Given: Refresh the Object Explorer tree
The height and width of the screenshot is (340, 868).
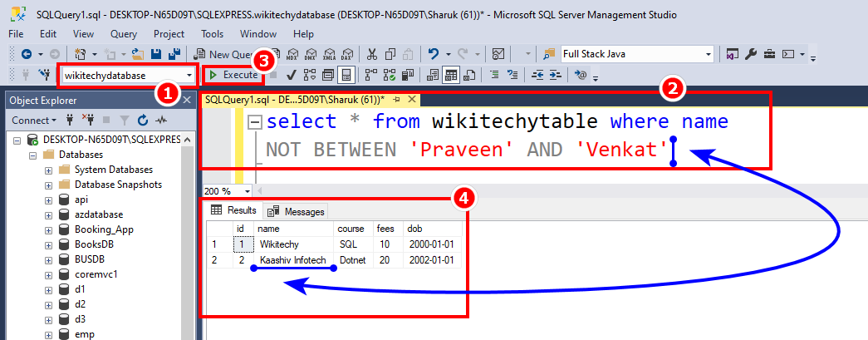Looking at the screenshot, I should [x=141, y=121].
